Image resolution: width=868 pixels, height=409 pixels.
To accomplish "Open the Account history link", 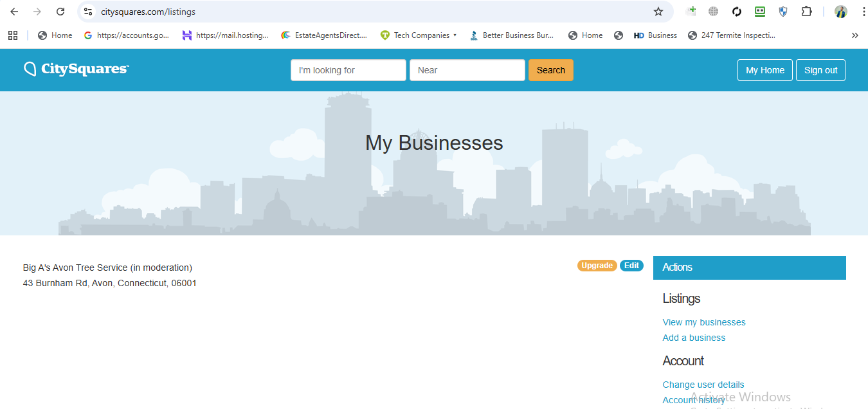I will tap(694, 400).
